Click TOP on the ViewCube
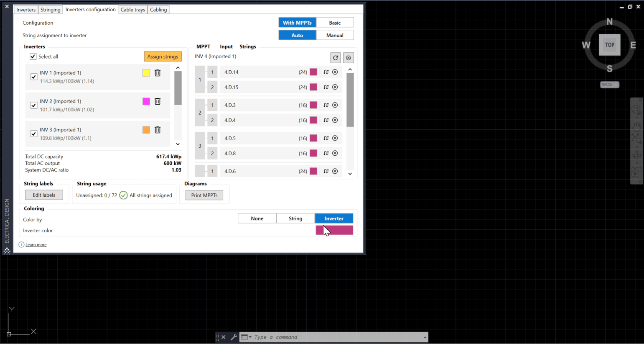Viewport: 644px width, 344px height. point(610,45)
